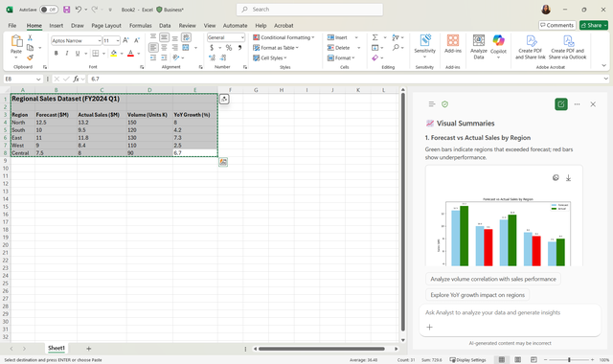Screen dimensions: 613x364
Task: Click the Copy icon in Clipboard group
Action: pyautogui.click(x=30, y=48)
